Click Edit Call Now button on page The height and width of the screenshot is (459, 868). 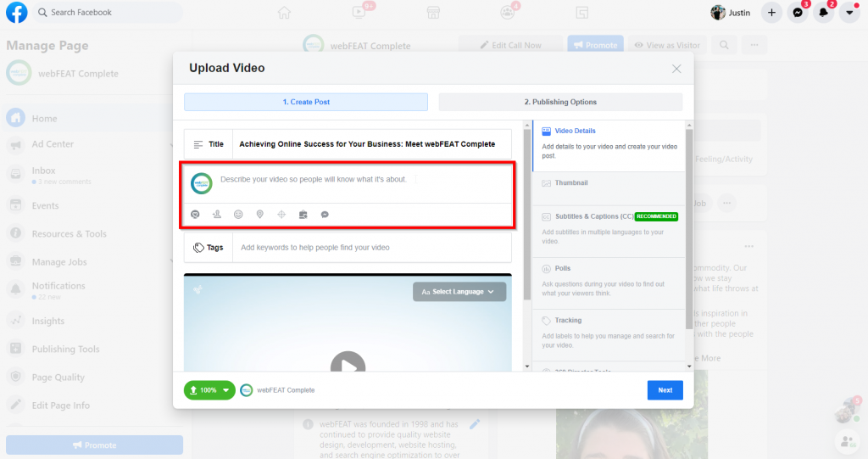pyautogui.click(x=511, y=46)
